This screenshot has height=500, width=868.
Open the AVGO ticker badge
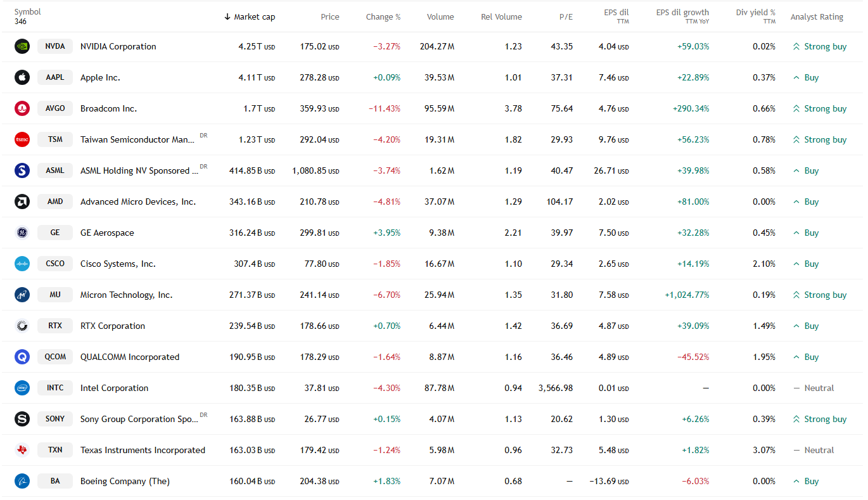tap(55, 108)
